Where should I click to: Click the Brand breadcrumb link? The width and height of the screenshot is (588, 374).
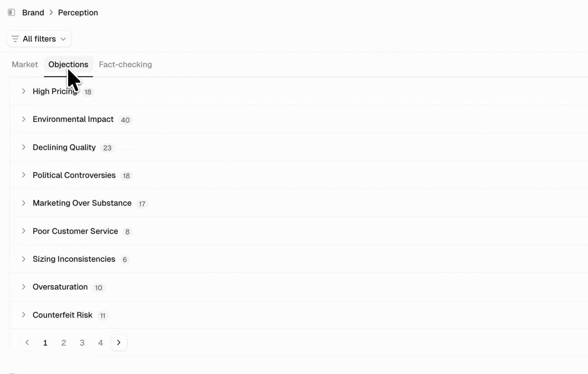(33, 13)
